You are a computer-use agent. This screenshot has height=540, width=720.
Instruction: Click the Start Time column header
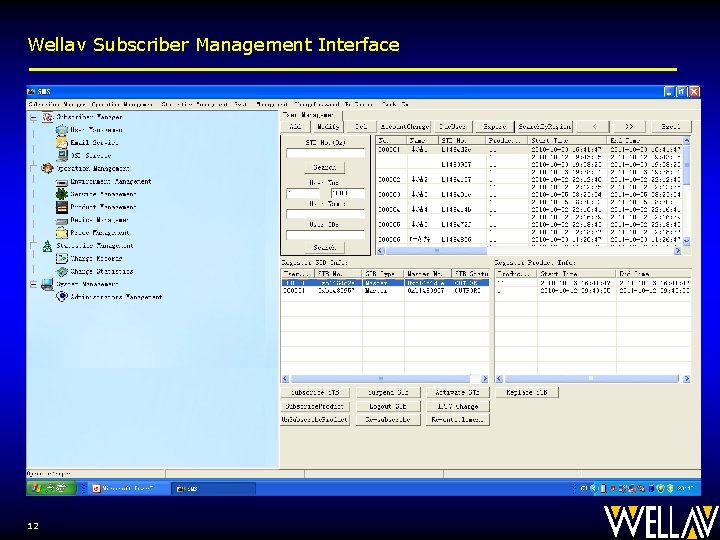pos(568,140)
